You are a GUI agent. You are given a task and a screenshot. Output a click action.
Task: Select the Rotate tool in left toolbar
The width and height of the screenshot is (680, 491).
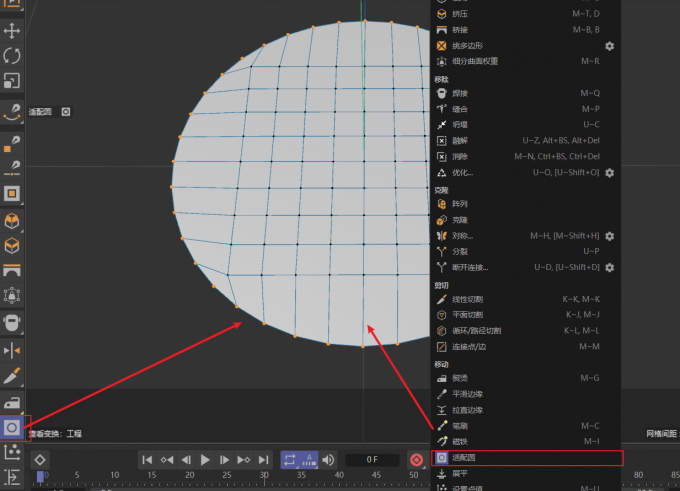(x=12, y=56)
